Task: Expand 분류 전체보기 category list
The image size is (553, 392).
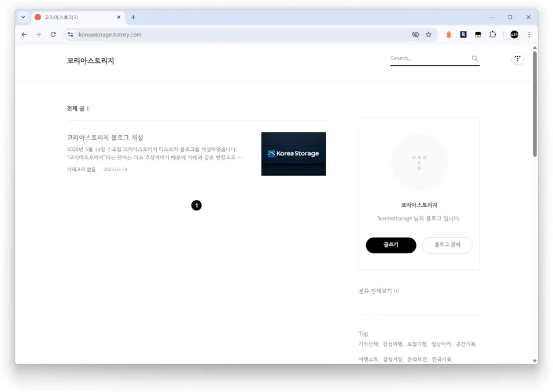Action: click(381, 291)
